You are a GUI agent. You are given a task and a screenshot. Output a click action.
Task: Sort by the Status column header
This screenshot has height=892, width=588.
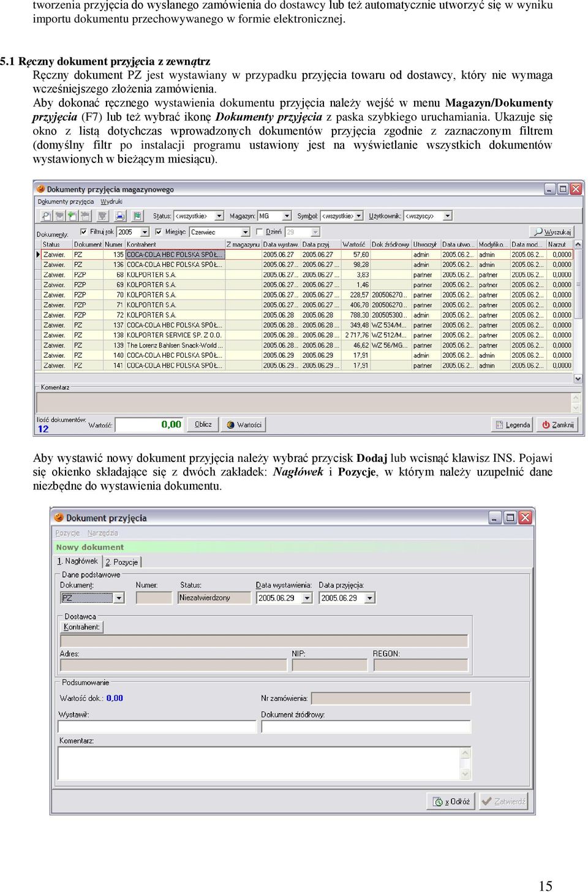[56, 244]
